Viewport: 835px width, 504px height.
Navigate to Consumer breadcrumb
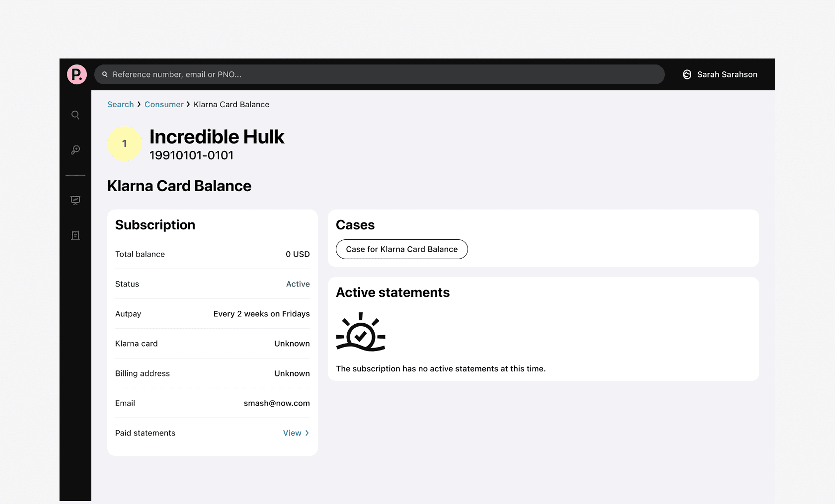pos(164,104)
